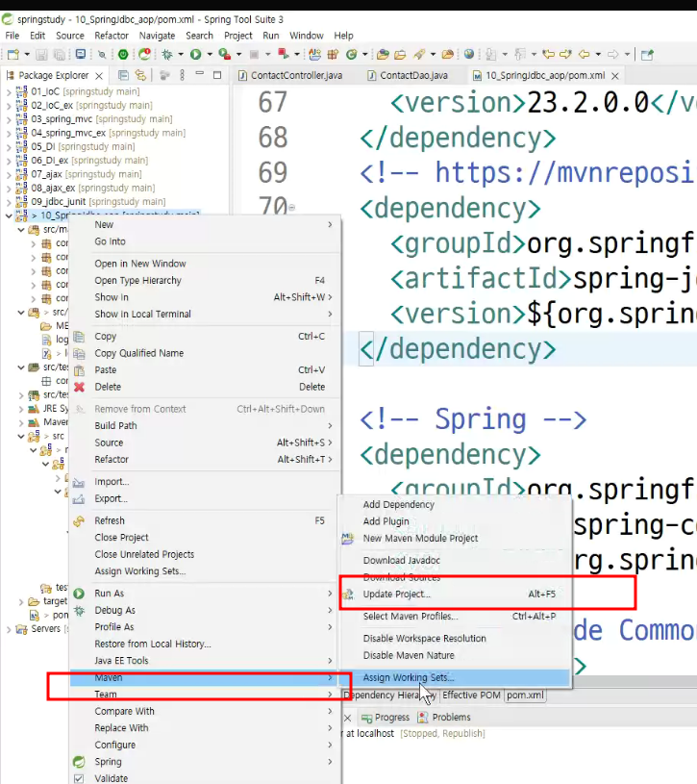Switch to pom.xml source tab

(525, 695)
